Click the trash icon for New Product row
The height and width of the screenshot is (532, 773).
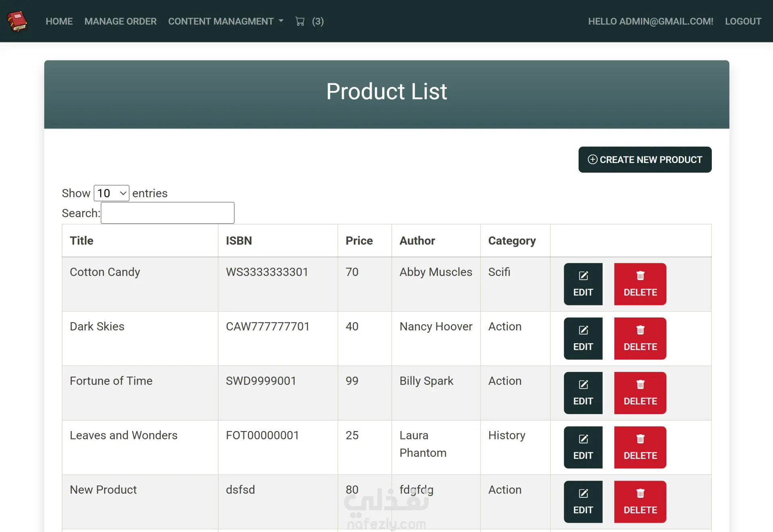point(640,493)
